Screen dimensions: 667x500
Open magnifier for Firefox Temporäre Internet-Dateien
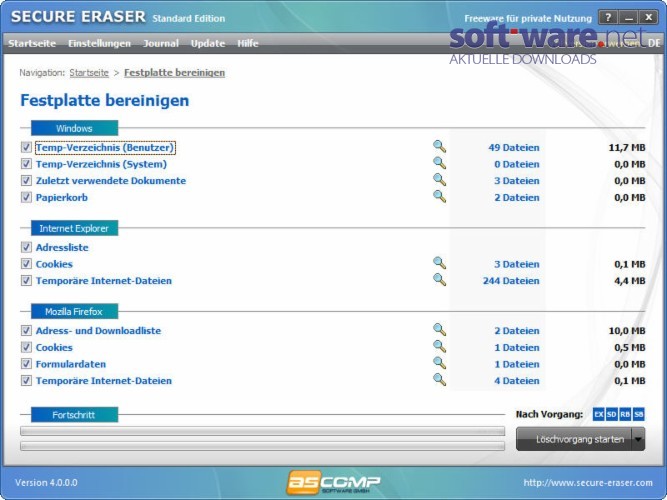[x=439, y=380]
